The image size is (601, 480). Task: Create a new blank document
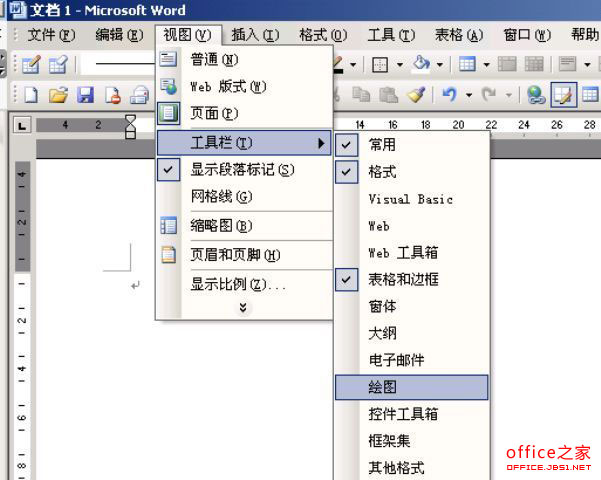[31, 94]
